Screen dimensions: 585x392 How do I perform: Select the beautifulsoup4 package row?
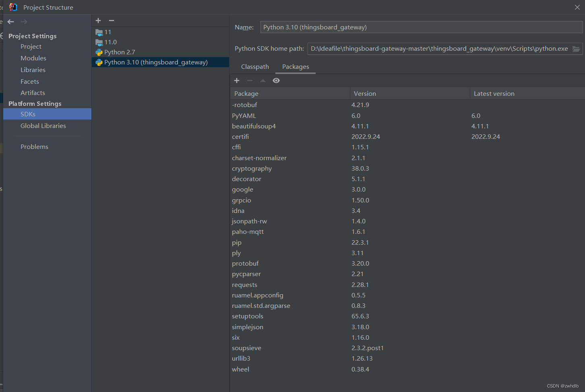[x=407, y=126]
